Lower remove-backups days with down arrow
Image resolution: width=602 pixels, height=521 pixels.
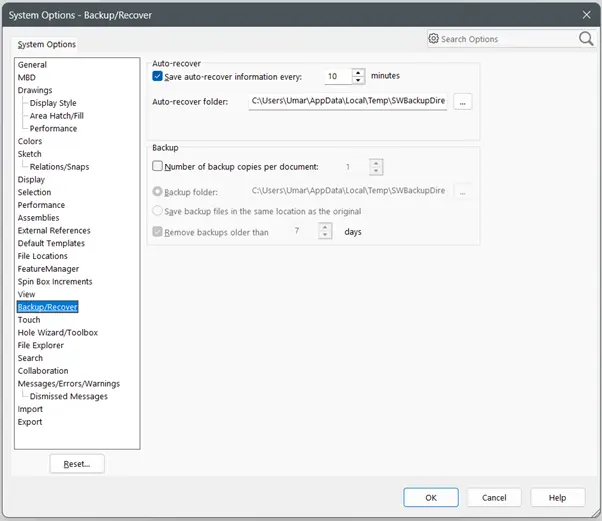(x=325, y=235)
